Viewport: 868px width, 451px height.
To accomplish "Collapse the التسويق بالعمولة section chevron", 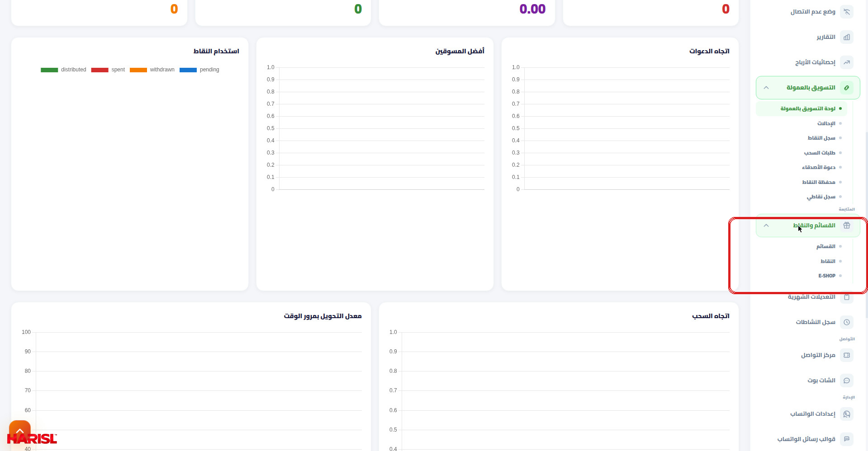I will click(766, 88).
